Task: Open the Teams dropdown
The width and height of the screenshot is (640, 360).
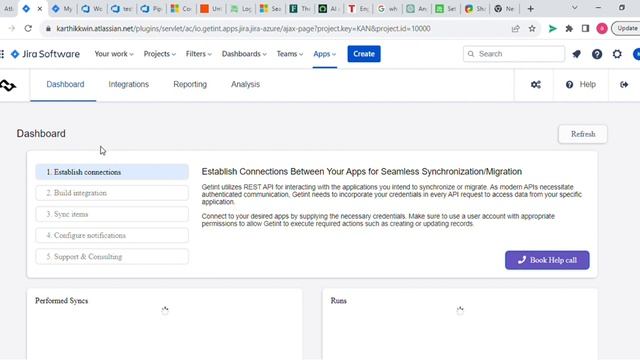Action: [290, 54]
